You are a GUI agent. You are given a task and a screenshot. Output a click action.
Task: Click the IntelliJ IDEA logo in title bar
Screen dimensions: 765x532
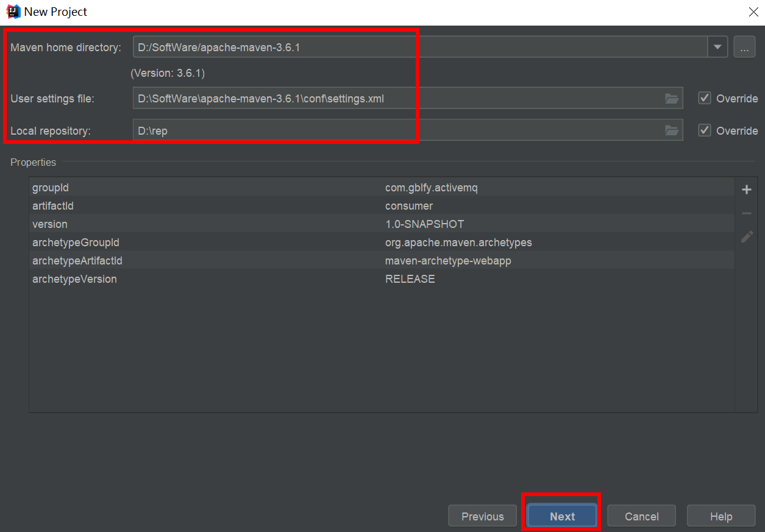[x=13, y=11]
